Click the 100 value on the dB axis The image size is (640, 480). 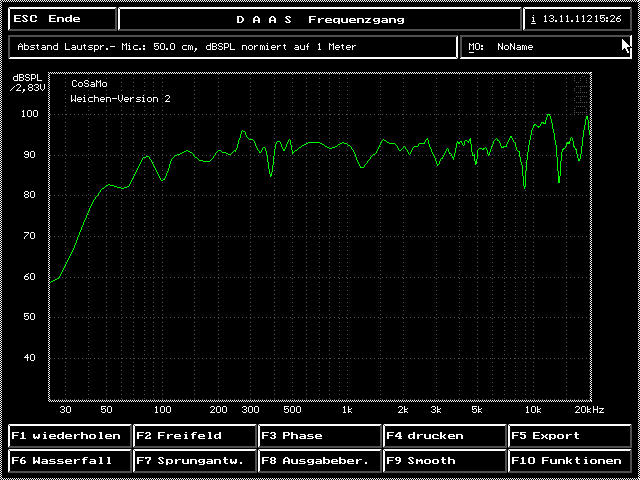pyautogui.click(x=29, y=114)
